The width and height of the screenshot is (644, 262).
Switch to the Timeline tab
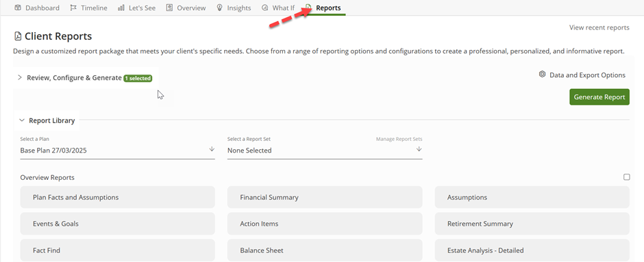88,8
